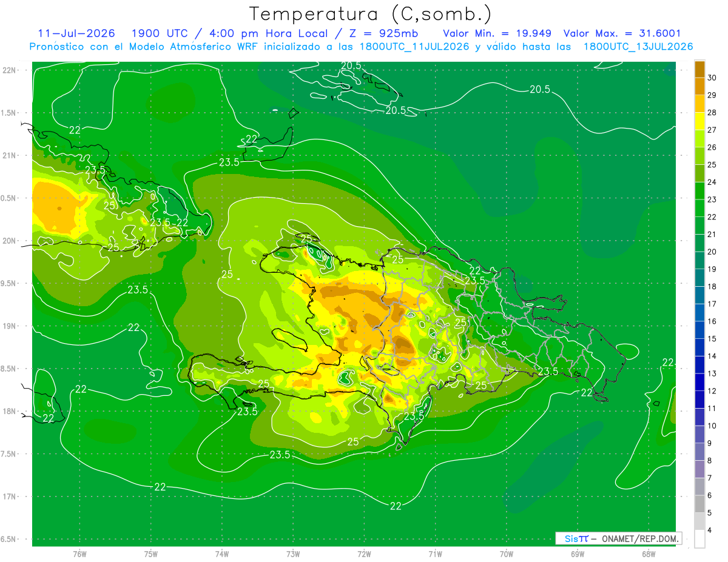
Task: Click color scale label '7'
Action: (x=711, y=478)
